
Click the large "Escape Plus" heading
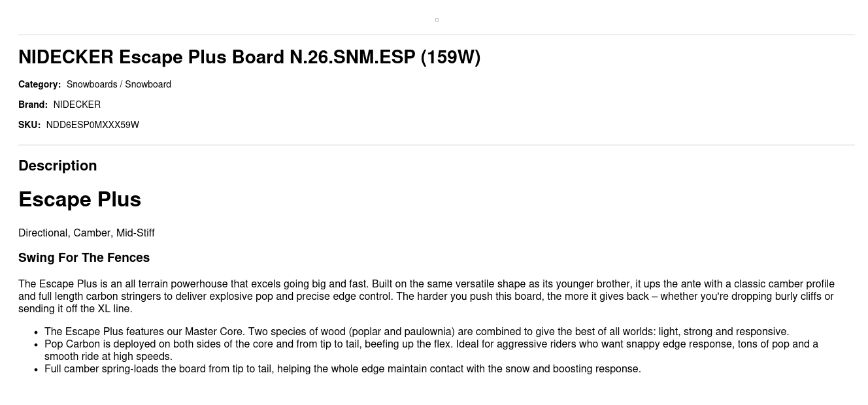[x=80, y=199]
